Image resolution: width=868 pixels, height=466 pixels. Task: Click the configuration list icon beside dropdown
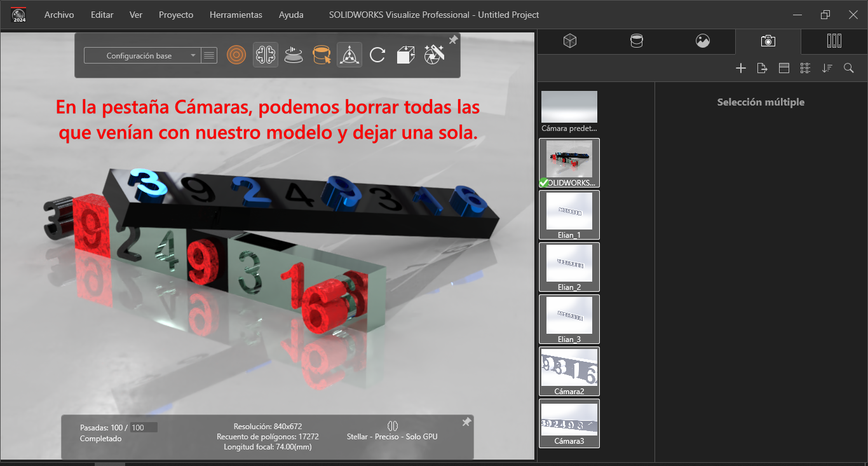coord(209,55)
